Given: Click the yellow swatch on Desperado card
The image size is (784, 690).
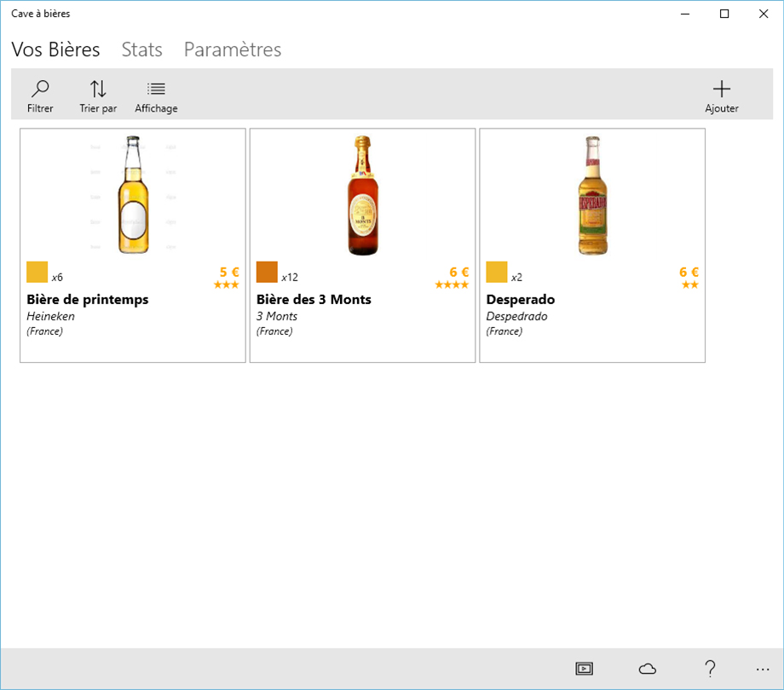Looking at the screenshot, I should pos(497,272).
